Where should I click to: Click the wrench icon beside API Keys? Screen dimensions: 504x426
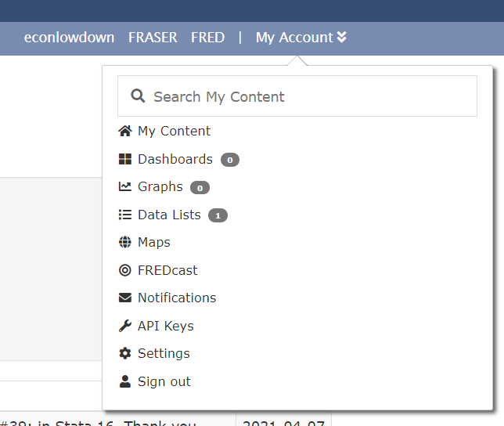[x=125, y=326]
